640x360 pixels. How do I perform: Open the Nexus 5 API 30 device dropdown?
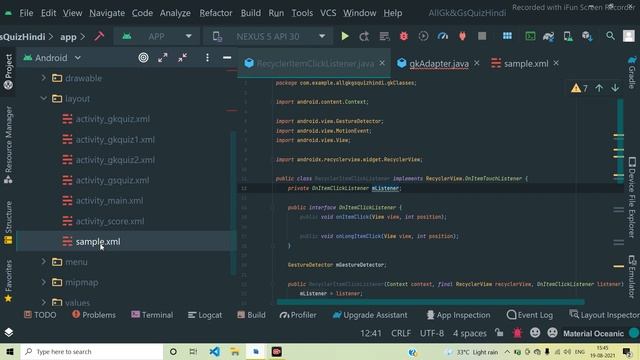[268, 36]
